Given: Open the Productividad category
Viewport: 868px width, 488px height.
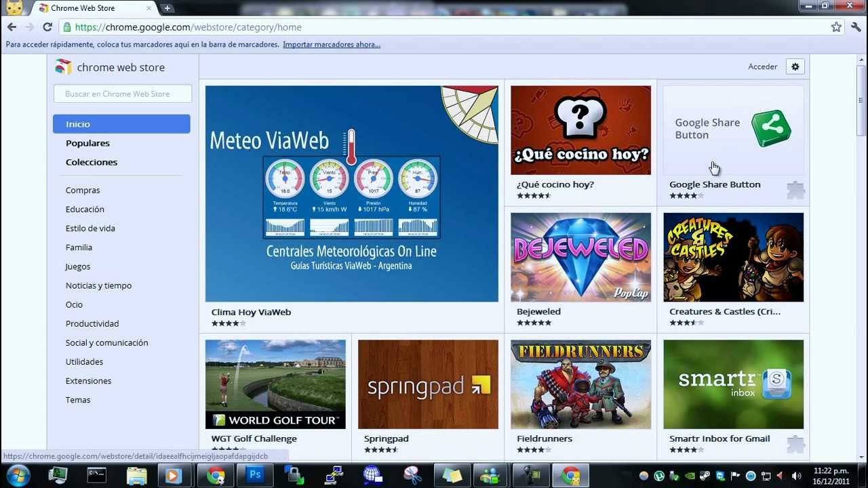Looking at the screenshot, I should [x=92, y=323].
